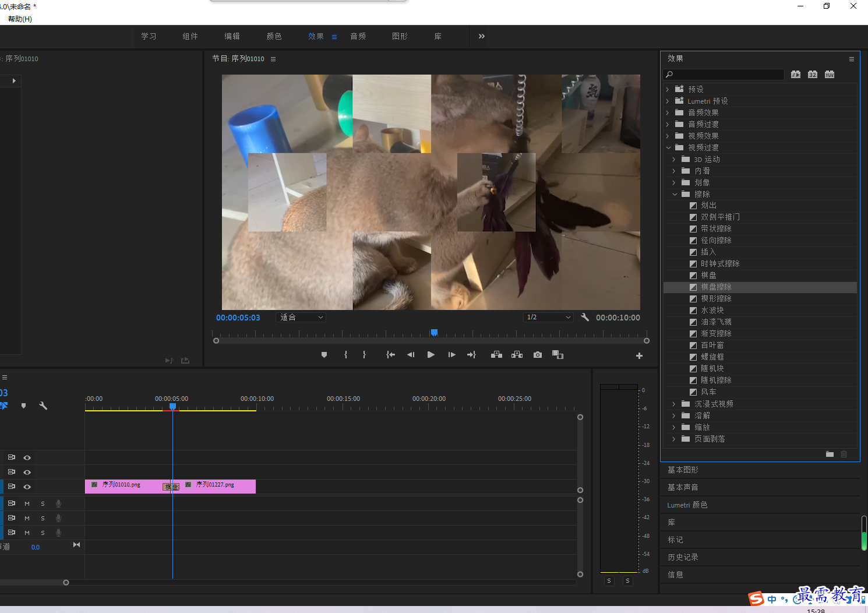Image resolution: width=868 pixels, height=613 pixels.
Task: Hide the top video track output
Action: pos(27,458)
